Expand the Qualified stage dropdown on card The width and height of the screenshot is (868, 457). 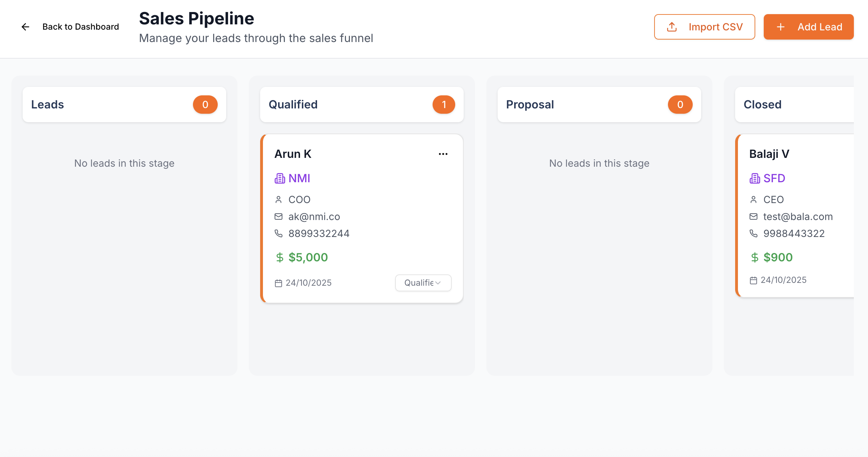[x=423, y=283]
